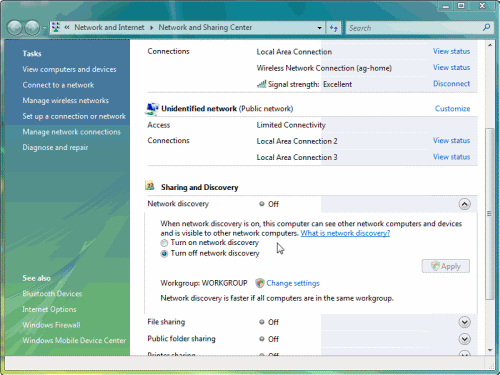The image size is (500, 375).
Task: View status of Local Area Connection 2
Action: click(451, 141)
